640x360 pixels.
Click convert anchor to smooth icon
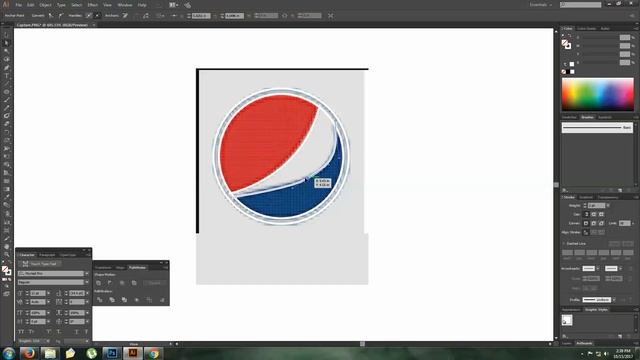click(x=60, y=16)
